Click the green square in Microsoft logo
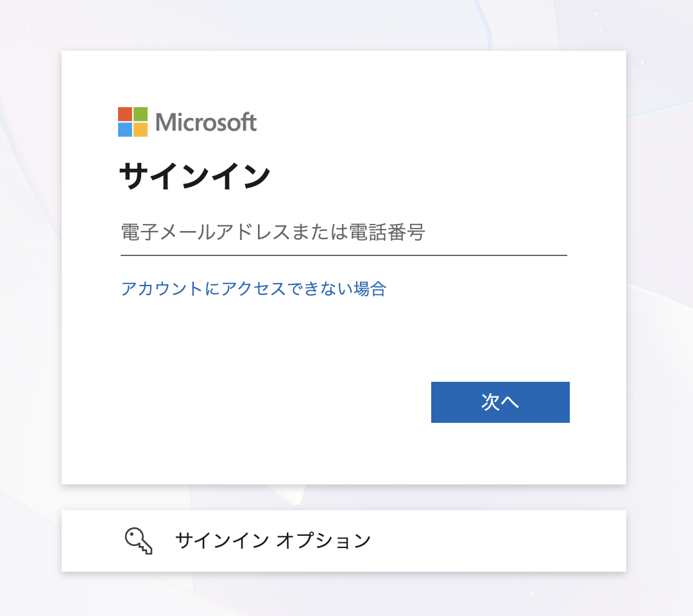 click(141, 114)
